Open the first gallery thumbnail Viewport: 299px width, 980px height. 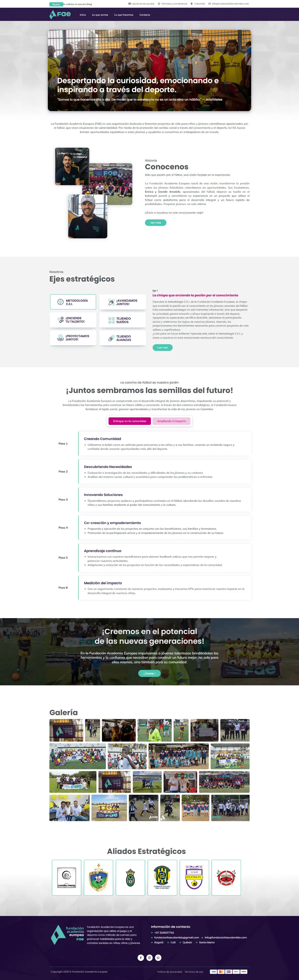coord(66,730)
